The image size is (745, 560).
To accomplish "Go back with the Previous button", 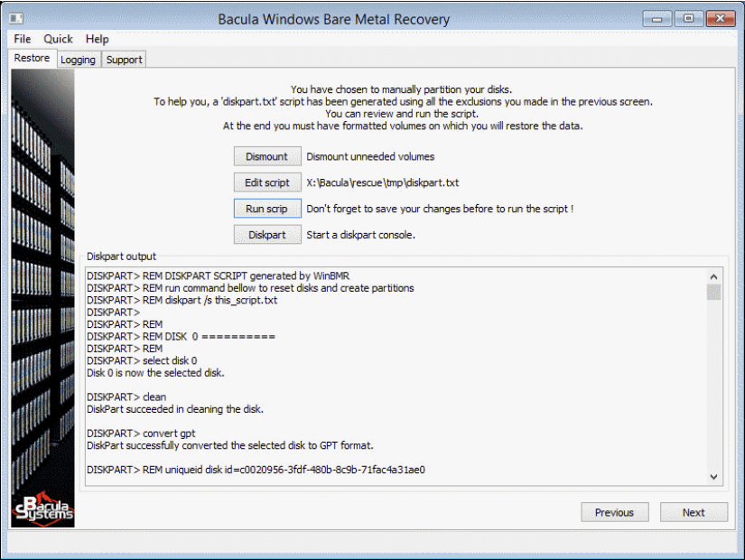I will (x=614, y=512).
